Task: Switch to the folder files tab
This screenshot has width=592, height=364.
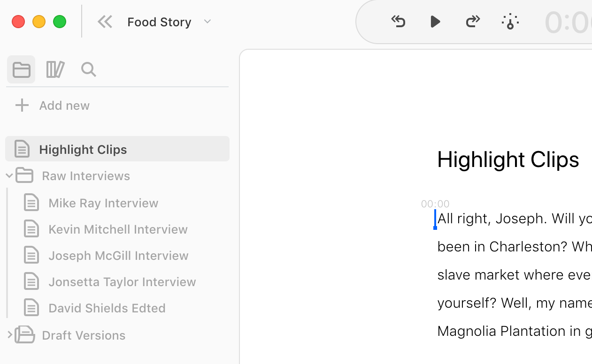Action: pyautogui.click(x=21, y=69)
